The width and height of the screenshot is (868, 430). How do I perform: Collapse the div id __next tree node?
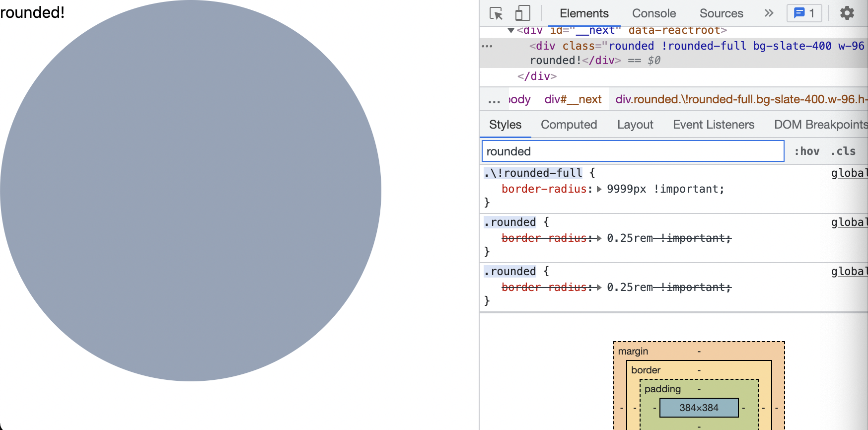coord(511,31)
